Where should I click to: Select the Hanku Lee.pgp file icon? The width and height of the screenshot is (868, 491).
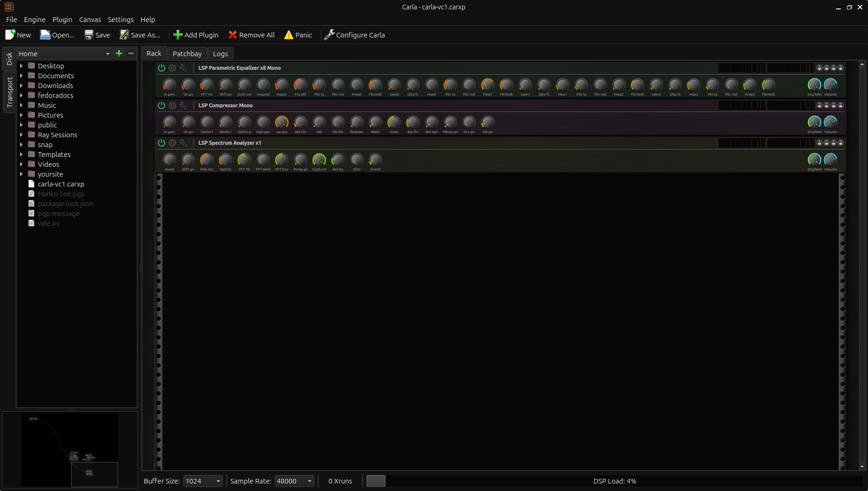tap(31, 193)
